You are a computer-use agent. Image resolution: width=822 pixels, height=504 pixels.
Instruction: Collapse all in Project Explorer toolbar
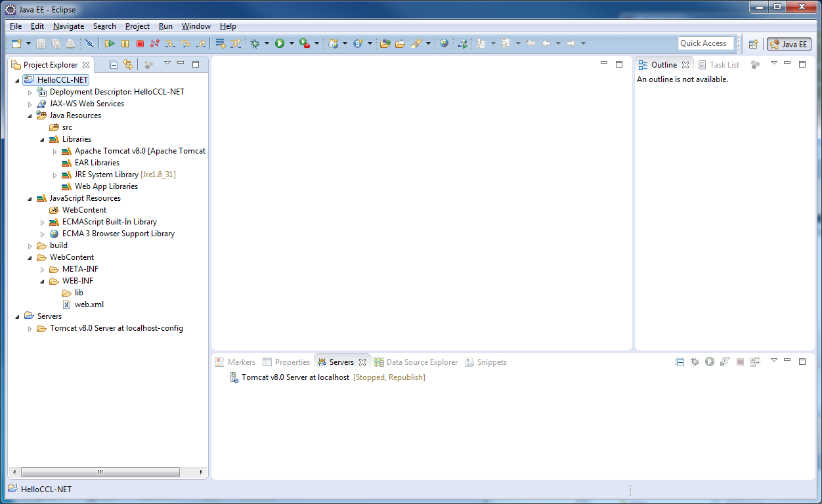click(113, 64)
